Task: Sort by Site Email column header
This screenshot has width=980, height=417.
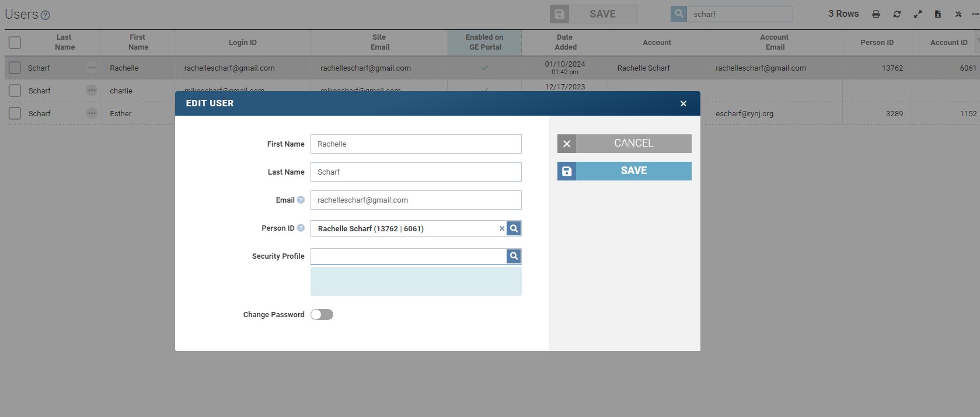Action: (x=379, y=42)
